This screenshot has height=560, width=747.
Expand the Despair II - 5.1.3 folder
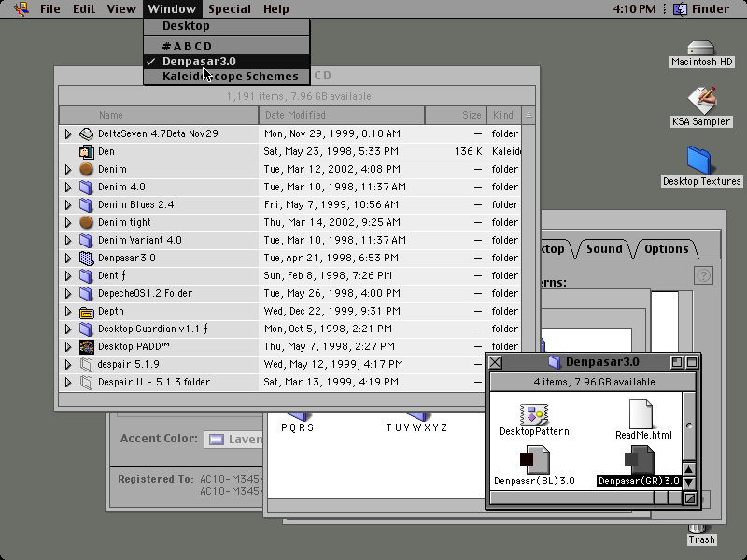click(x=68, y=383)
